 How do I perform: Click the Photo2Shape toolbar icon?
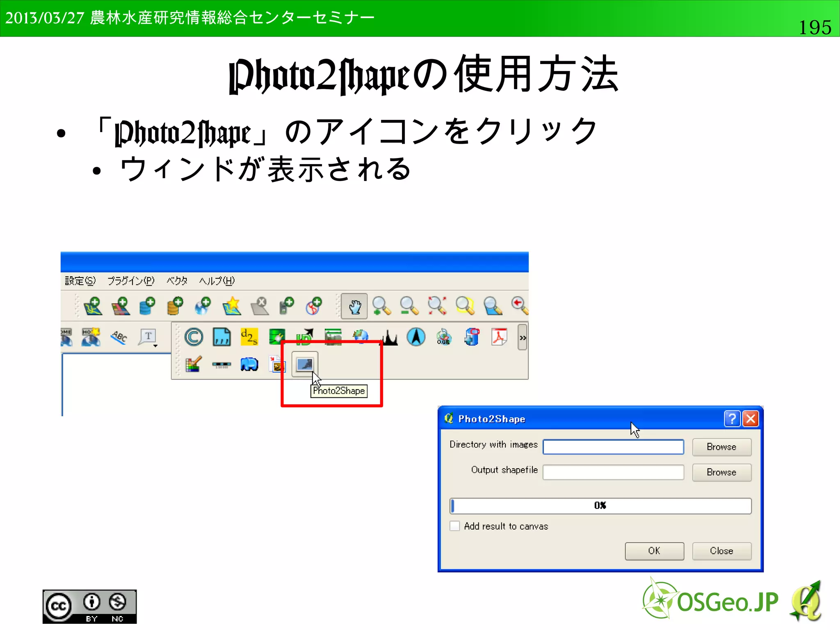(305, 364)
